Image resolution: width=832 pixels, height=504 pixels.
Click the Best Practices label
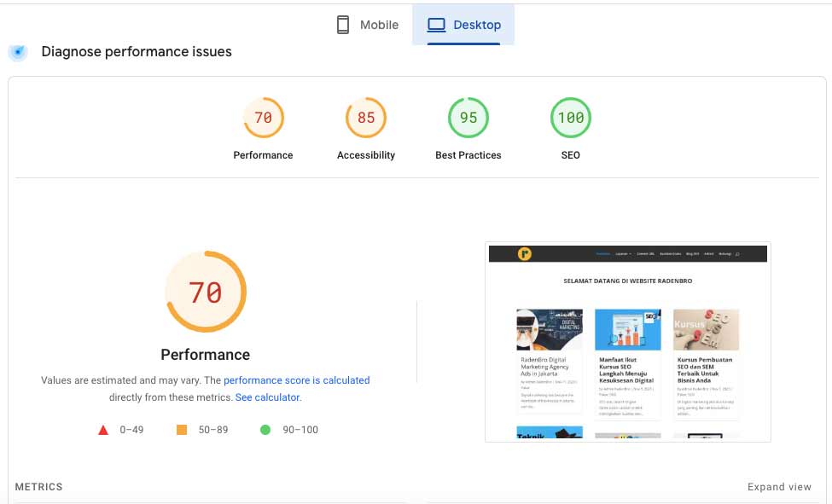pyautogui.click(x=468, y=155)
